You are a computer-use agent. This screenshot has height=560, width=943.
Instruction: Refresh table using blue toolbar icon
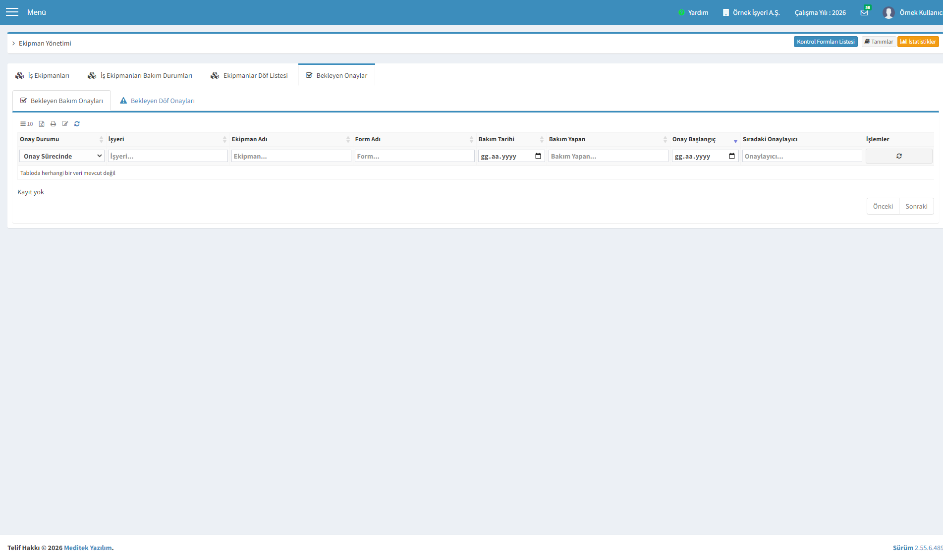click(x=77, y=124)
